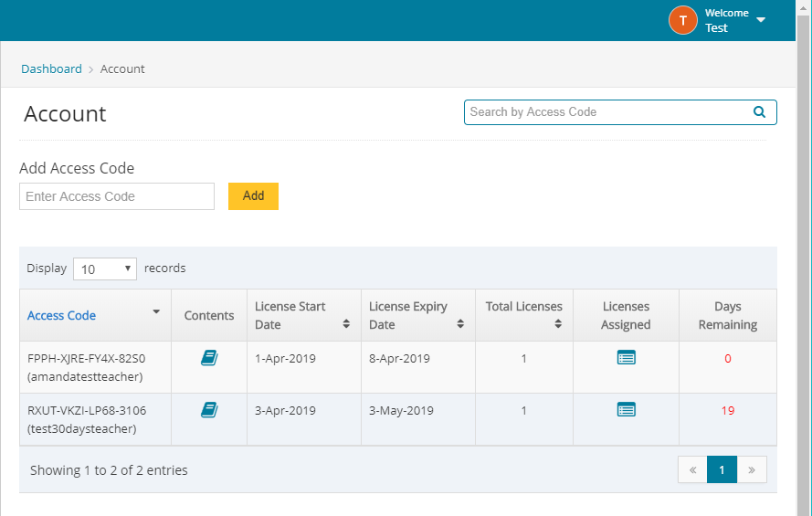
Task: Click the orange T user avatar
Action: tap(682, 20)
